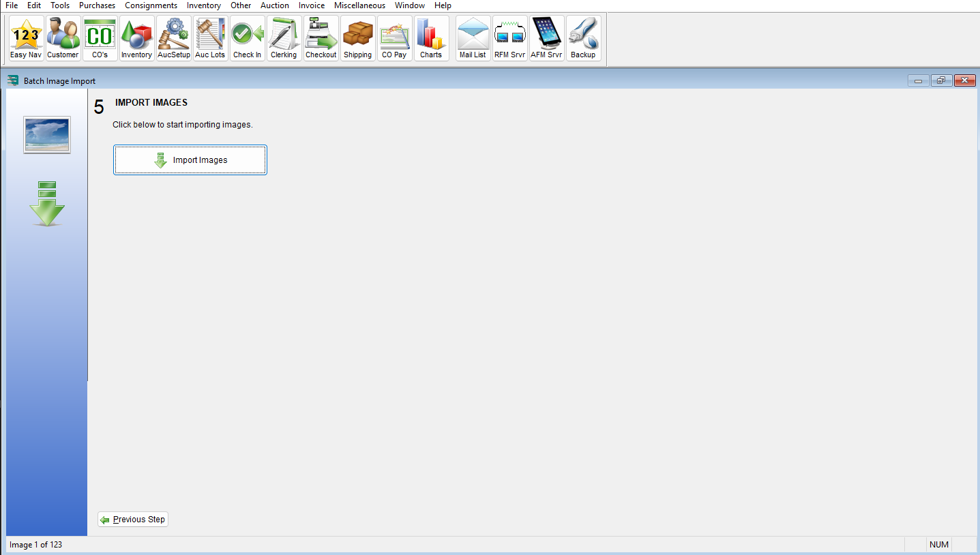Open the Clerking toolbar icon
980x555 pixels.
coord(284,38)
